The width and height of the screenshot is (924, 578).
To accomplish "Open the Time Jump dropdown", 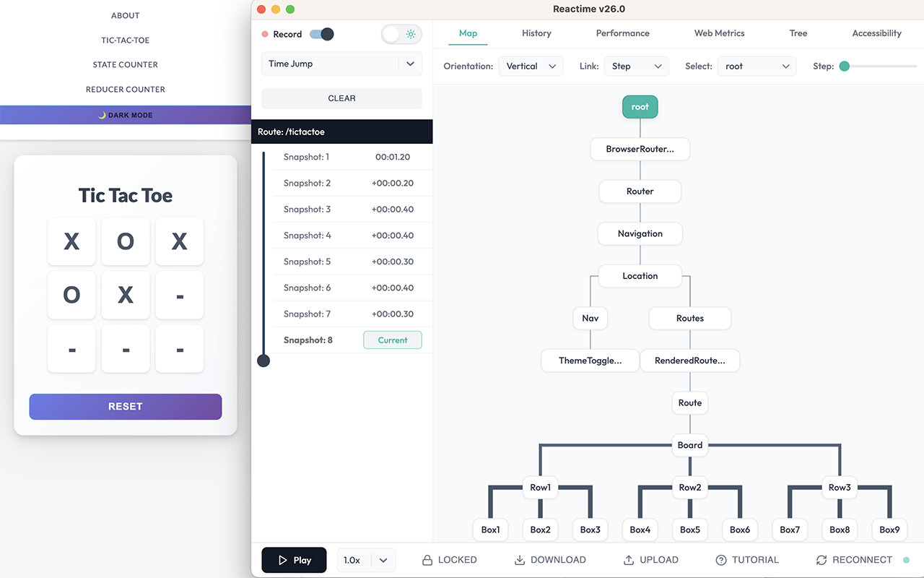I will [341, 64].
